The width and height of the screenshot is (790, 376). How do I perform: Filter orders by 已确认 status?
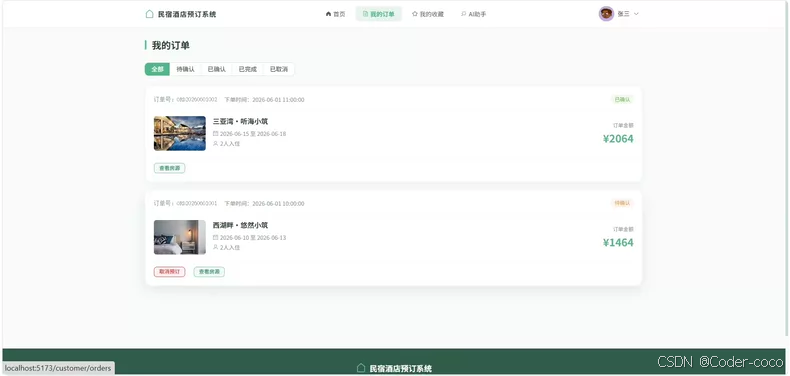[x=217, y=69]
